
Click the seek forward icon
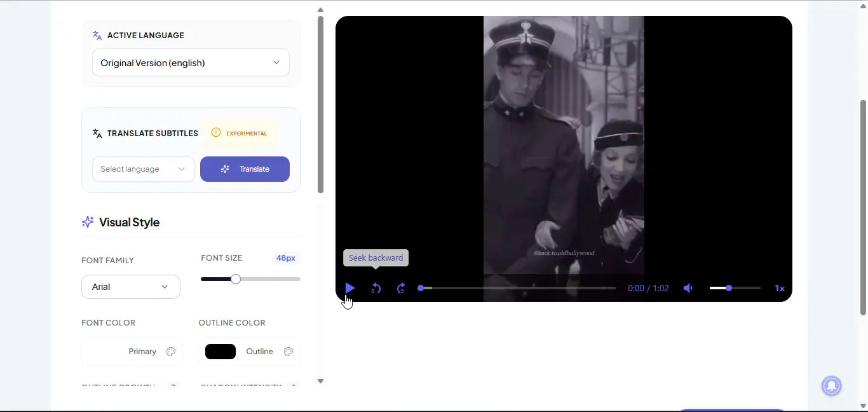[x=401, y=289]
